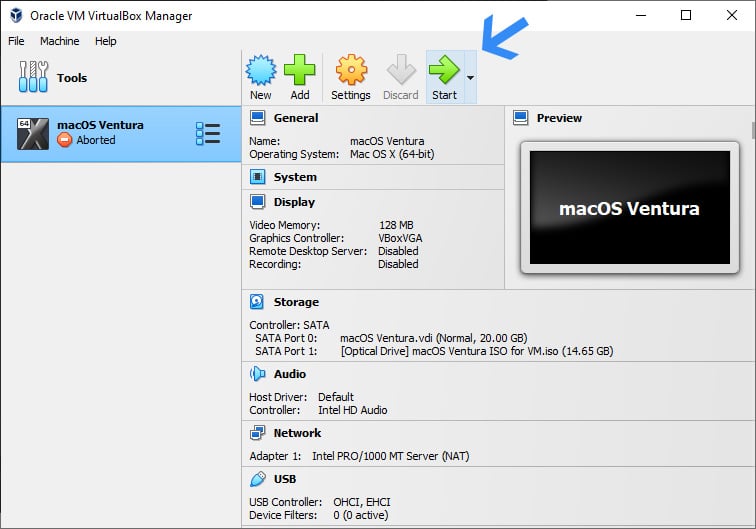The height and width of the screenshot is (529, 756).
Task: Click the Preview section icon
Action: tap(521, 118)
